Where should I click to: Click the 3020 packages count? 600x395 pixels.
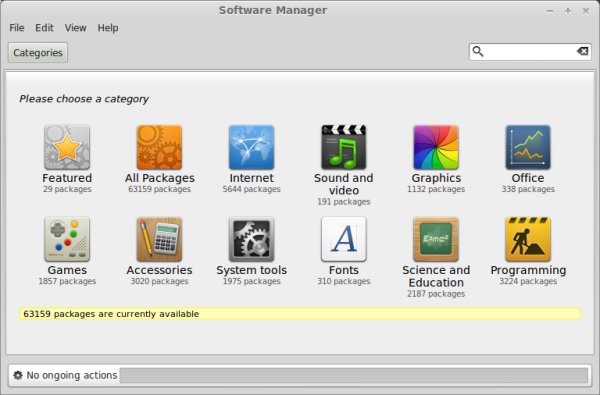coord(159,281)
